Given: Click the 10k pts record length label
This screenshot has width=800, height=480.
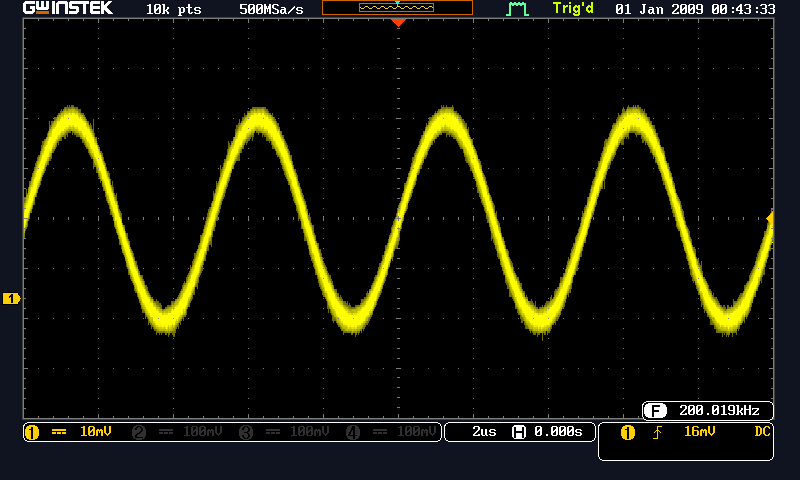Looking at the screenshot, I should (x=173, y=9).
